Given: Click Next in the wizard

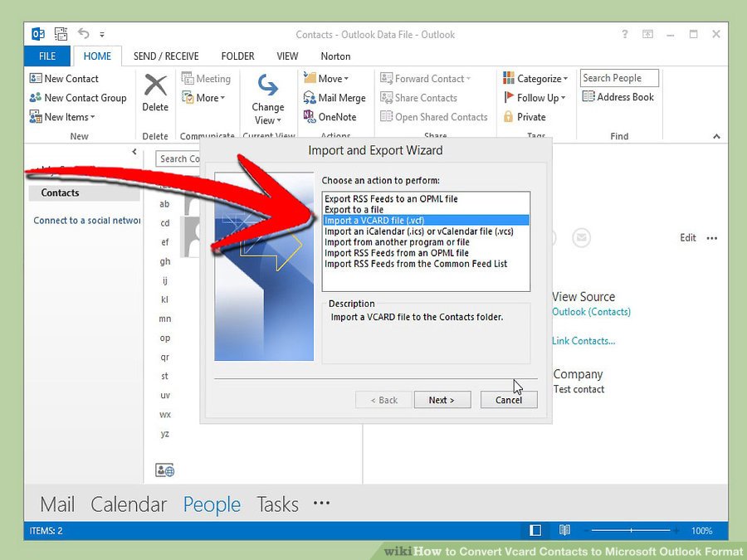Looking at the screenshot, I should tap(441, 400).
